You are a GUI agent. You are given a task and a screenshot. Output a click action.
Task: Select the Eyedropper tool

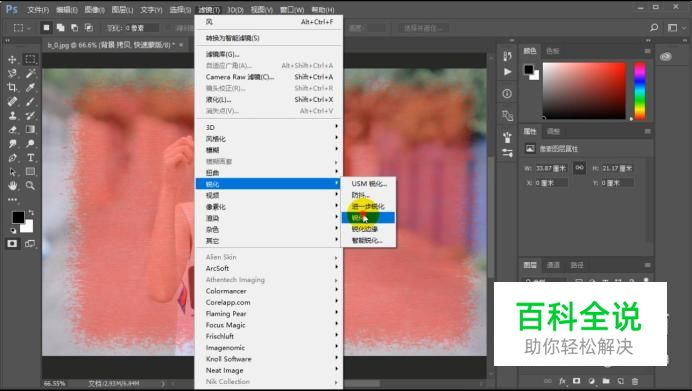[x=30, y=87]
